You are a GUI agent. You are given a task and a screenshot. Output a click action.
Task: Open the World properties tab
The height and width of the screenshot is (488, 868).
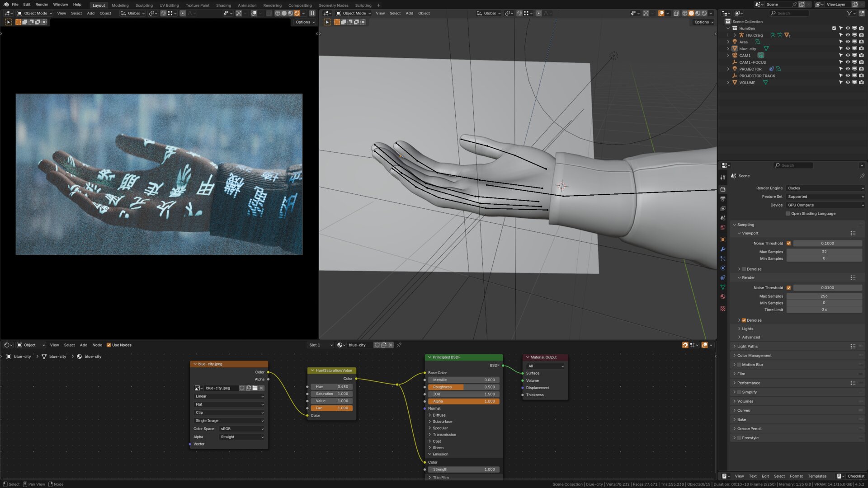[723, 227]
